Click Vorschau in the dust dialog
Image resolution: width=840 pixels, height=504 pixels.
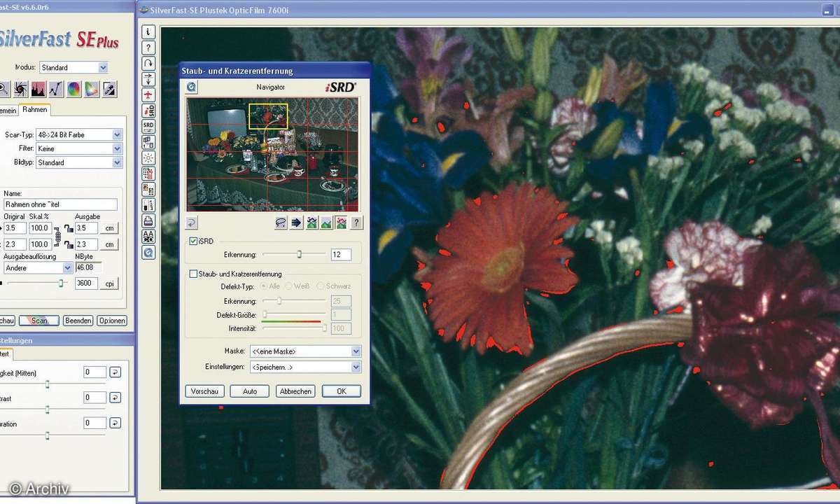click(x=204, y=391)
